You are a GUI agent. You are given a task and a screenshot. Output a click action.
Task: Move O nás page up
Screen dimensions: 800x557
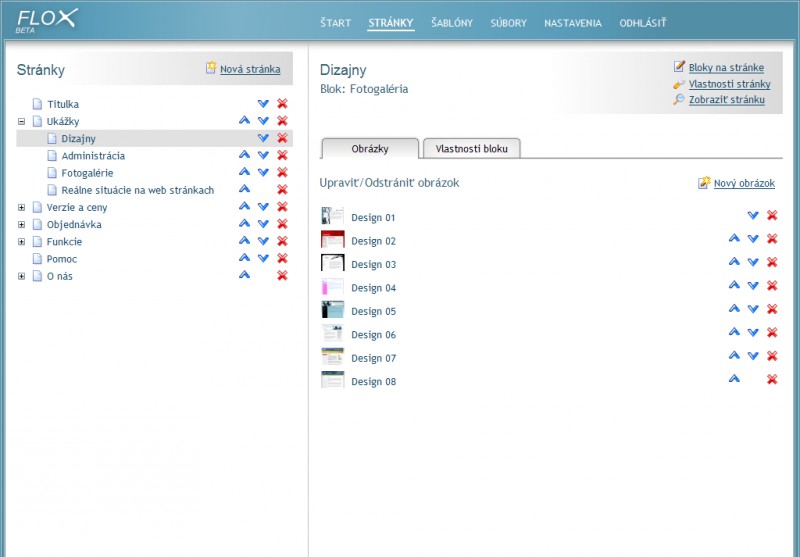(244, 275)
